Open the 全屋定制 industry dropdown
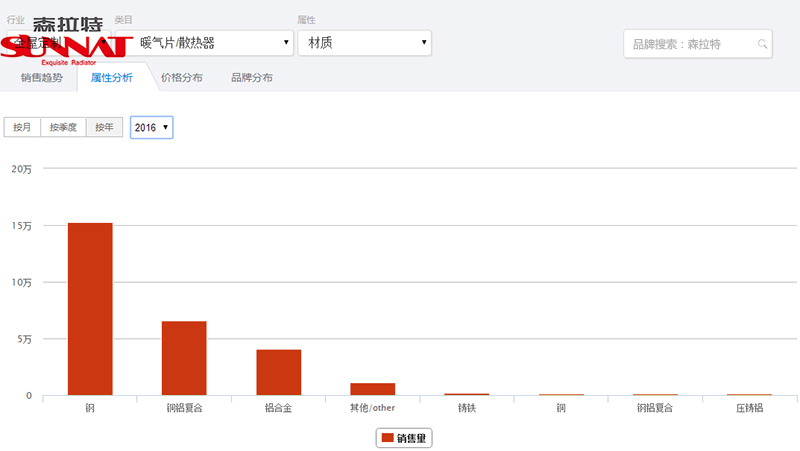The image size is (800, 451). tap(58, 43)
